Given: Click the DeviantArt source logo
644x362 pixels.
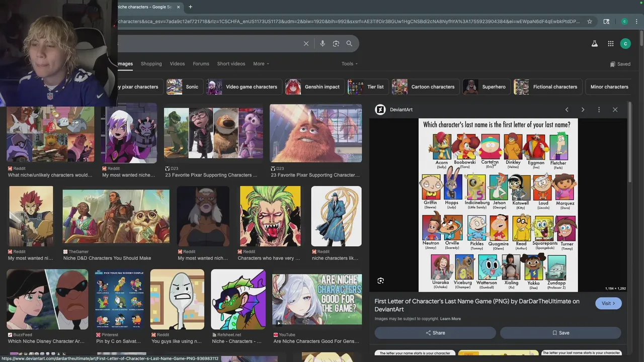Looking at the screenshot, I should coord(380,110).
